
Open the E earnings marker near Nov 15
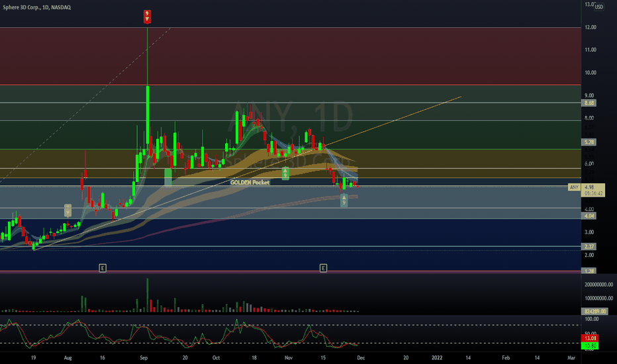(x=323, y=268)
